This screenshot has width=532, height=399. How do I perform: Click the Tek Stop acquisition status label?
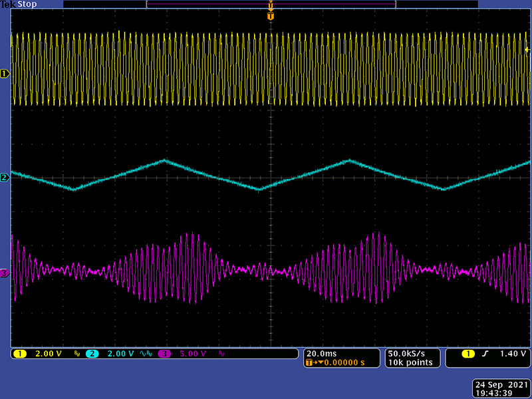click(x=17, y=4)
